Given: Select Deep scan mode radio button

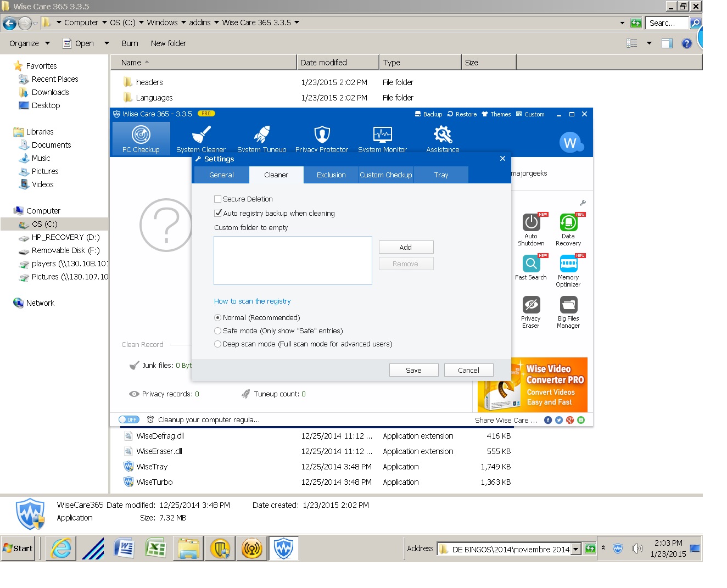Looking at the screenshot, I should pos(218,344).
